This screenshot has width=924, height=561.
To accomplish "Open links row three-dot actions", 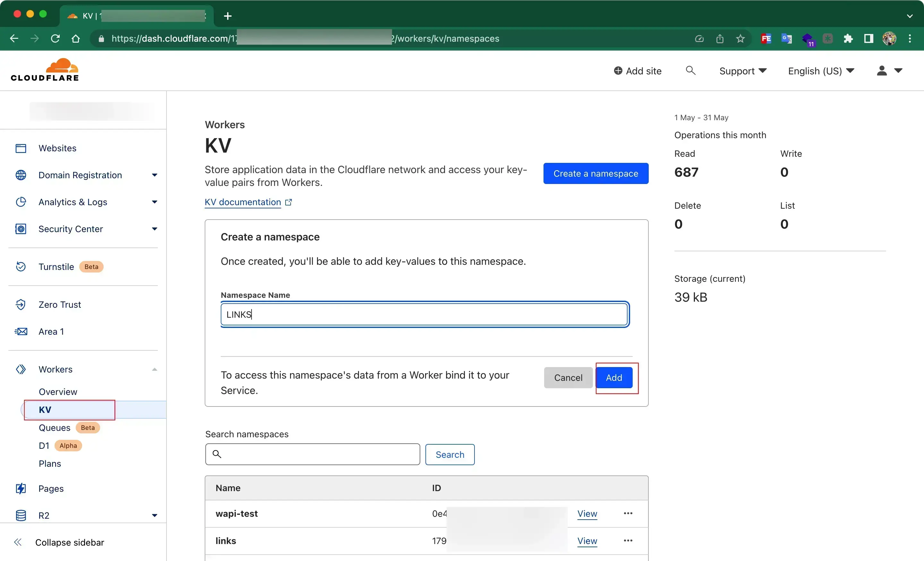I will (x=628, y=540).
